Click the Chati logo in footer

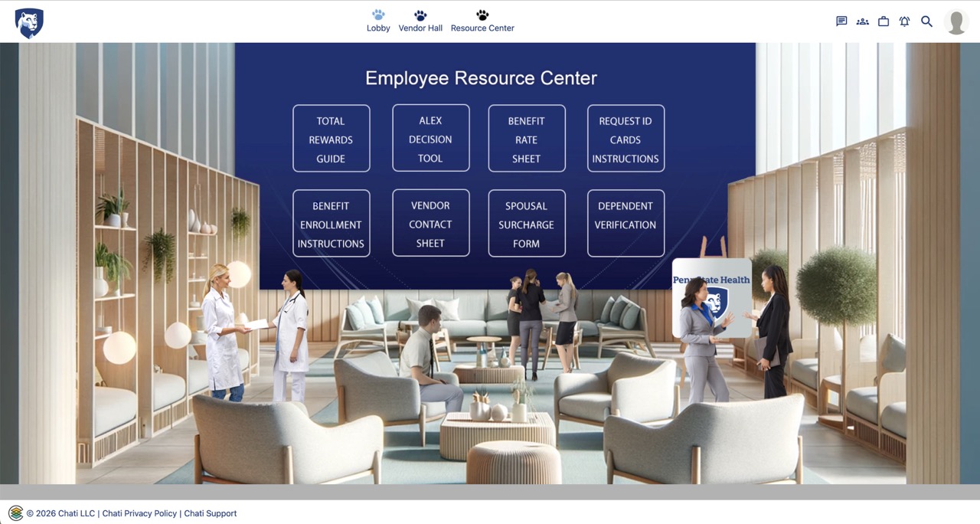pos(15,513)
